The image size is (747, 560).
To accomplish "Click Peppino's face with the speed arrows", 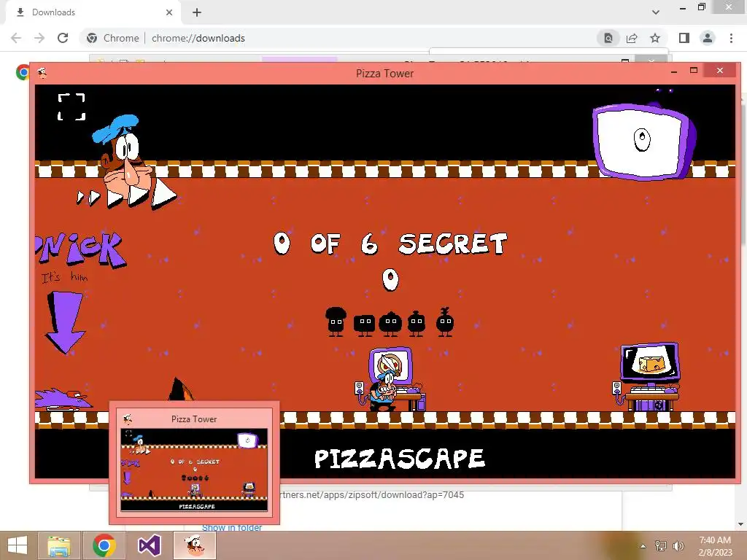I will [x=126, y=161].
